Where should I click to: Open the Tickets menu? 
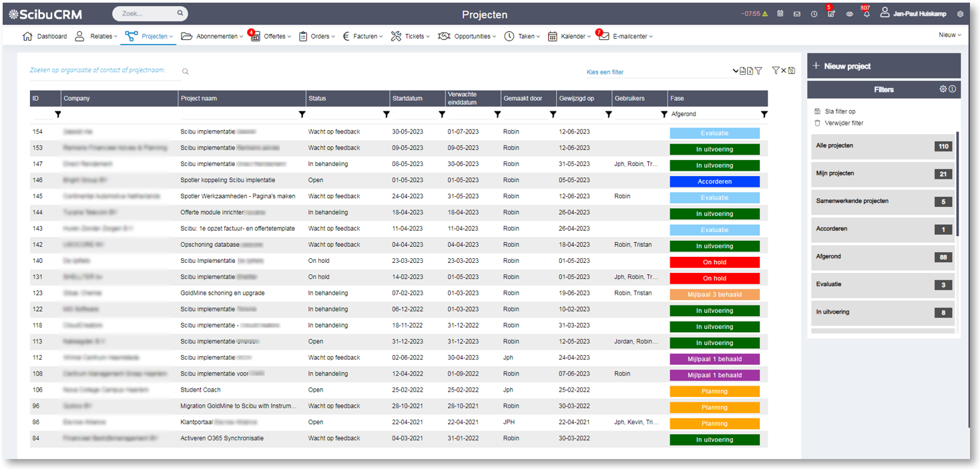(411, 36)
